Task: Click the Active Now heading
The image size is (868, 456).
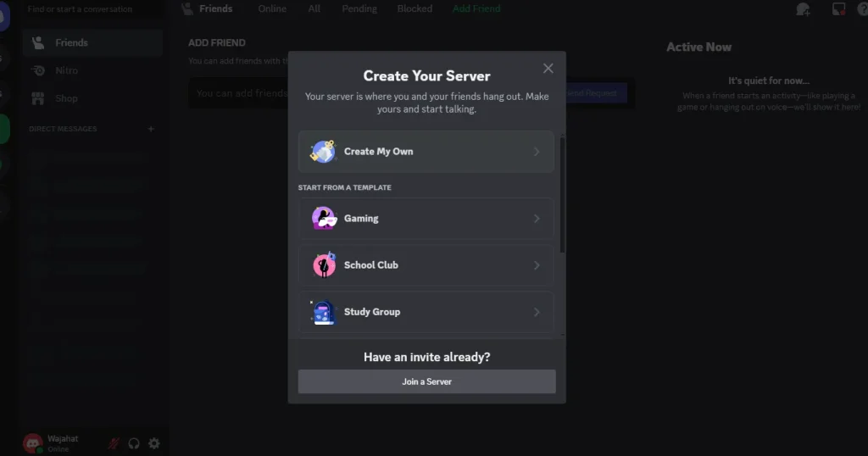Action: point(698,47)
